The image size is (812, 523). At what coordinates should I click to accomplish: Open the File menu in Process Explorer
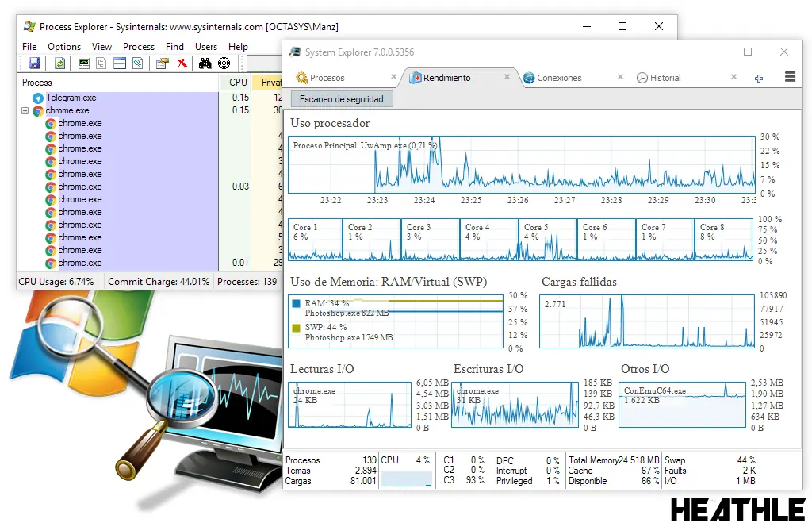click(x=29, y=47)
